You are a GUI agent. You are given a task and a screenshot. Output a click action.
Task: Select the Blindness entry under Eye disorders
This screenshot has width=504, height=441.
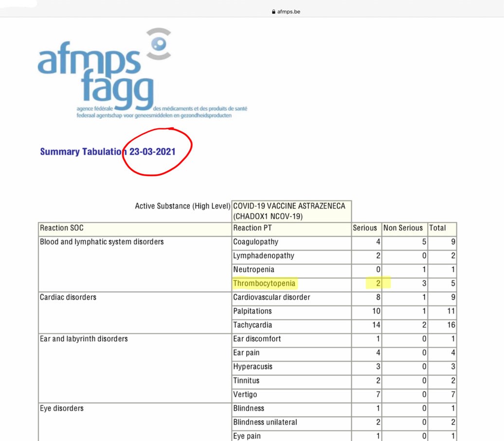click(x=249, y=408)
